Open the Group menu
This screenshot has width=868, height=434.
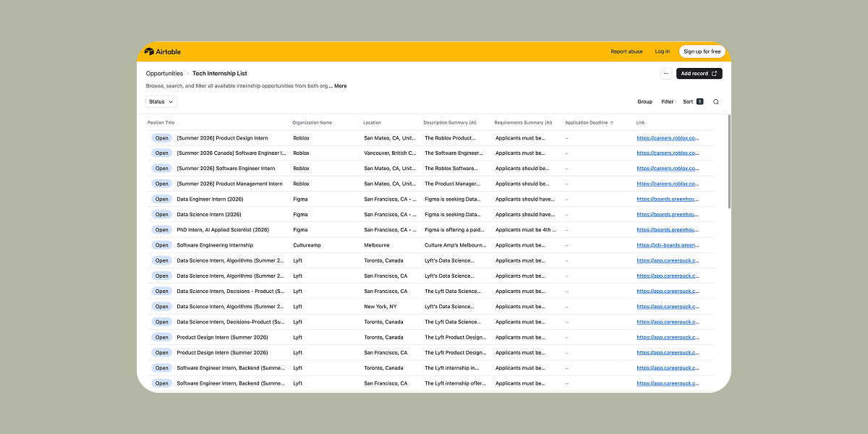tap(644, 102)
